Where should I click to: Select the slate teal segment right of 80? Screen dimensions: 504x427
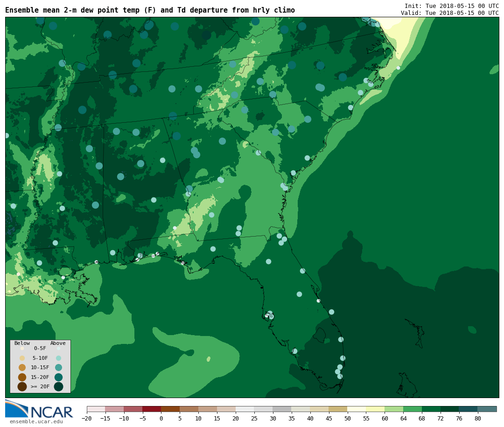point(488,409)
